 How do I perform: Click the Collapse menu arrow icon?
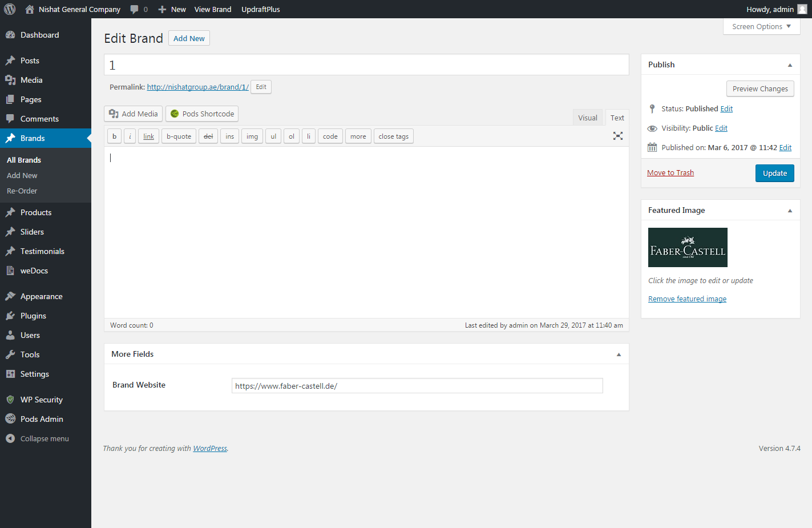10,438
